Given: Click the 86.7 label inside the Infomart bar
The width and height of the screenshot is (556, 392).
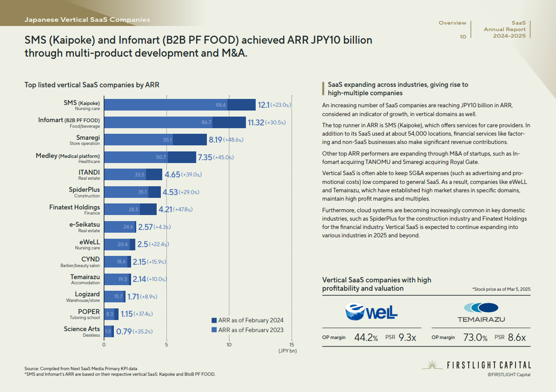Looking at the screenshot, I should coord(206,122).
